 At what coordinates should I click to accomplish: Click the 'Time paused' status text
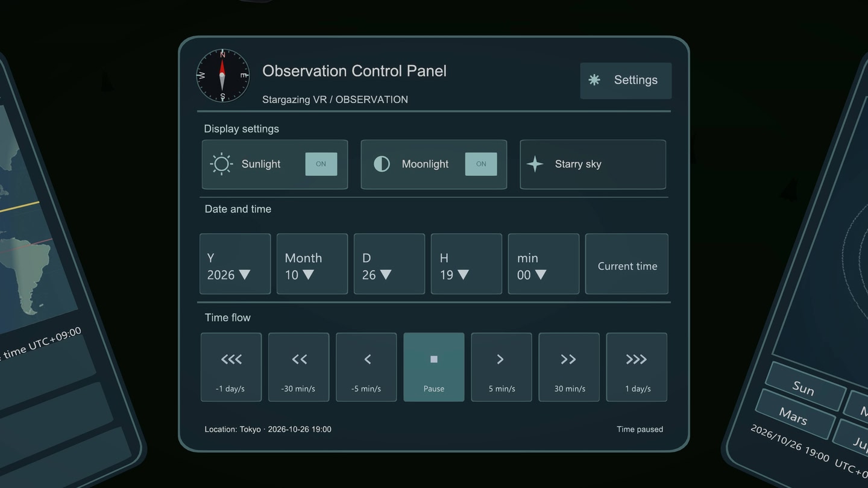click(640, 430)
